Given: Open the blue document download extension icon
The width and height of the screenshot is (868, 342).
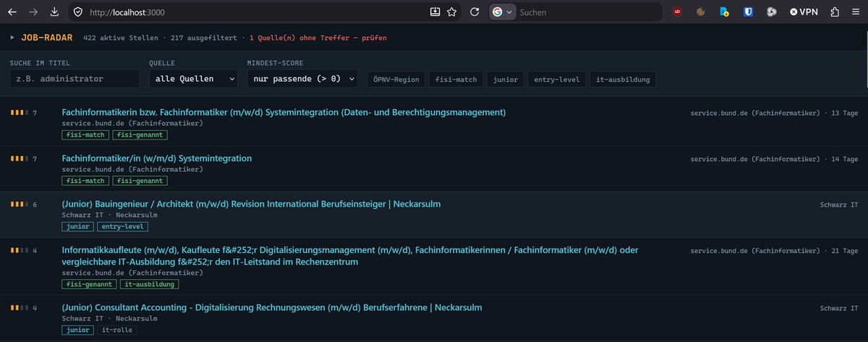Looking at the screenshot, I should 723,12.
